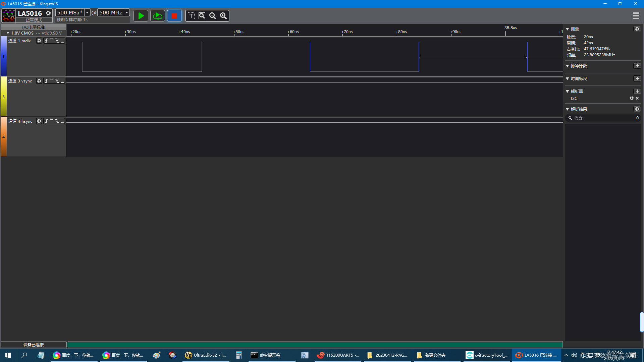
Task: Open analysis results settings gear
Action: pos(637,109)
